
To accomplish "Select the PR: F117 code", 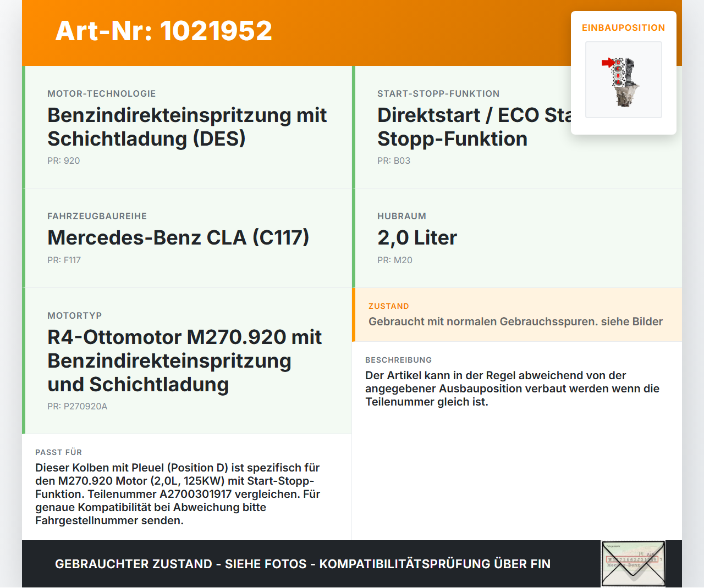I will pos(64,260).
